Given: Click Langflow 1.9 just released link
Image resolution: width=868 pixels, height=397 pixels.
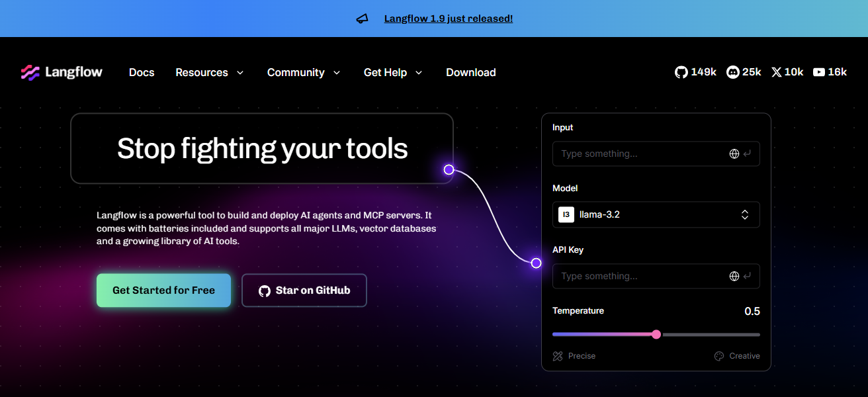Looking at the screenshot, I should point(449,19).
